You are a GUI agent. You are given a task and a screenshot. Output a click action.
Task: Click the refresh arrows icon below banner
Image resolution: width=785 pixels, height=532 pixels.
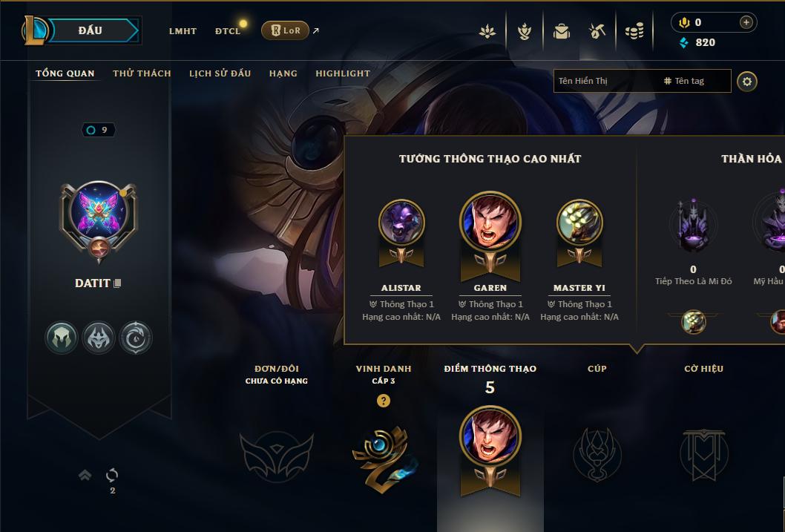[x=112, y=475]
